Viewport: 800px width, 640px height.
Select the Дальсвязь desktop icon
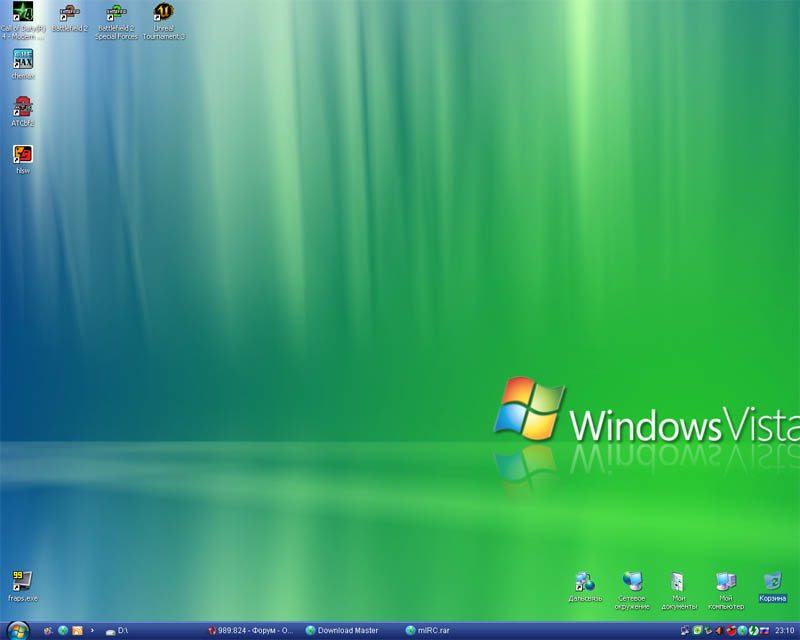pyautogui.click(x=585, y=582)
